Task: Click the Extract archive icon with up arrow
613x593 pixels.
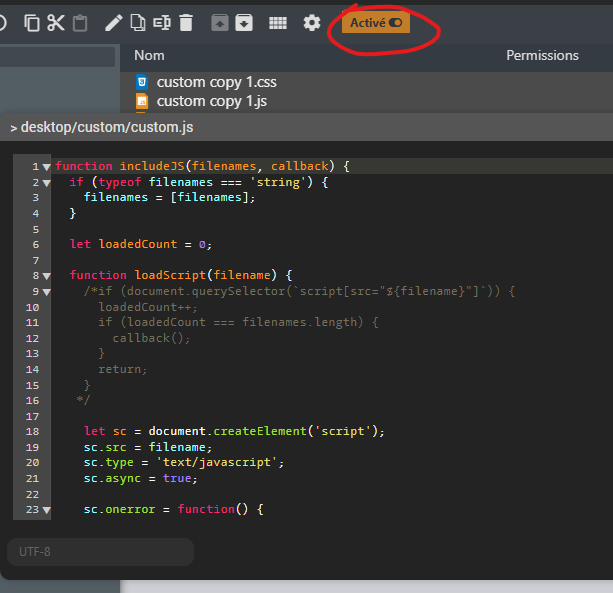Action: tap(220, 23)
